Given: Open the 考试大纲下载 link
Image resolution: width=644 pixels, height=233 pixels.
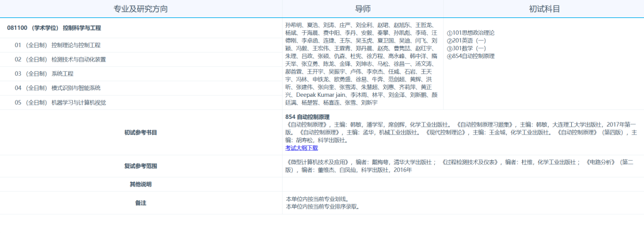Looking at the screenshot, I should [x=302, y=148].
